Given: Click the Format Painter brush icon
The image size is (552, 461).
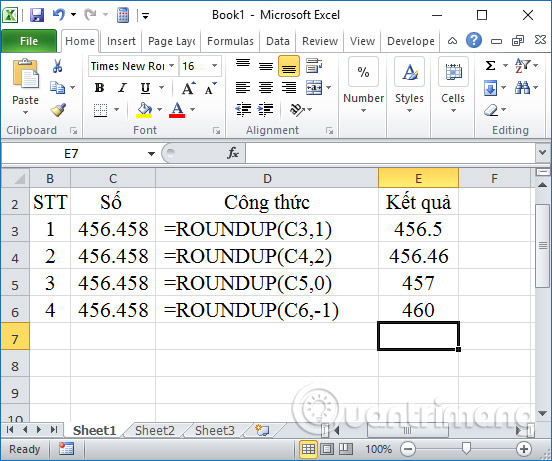Looking at the screenshot, I should [58, 109].
